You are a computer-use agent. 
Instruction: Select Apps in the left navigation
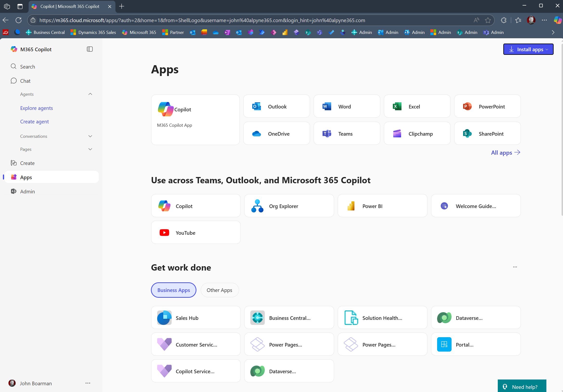click(x=52, y=177)
